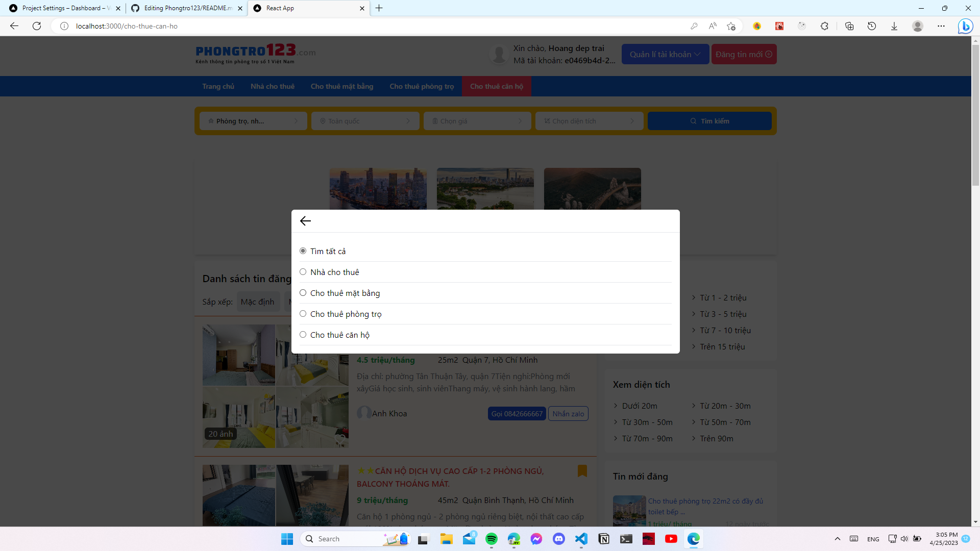The image size is (980, 551).
Task: Choose 'Cho thuê phòng trọ' radio option
Action: [303, 314]
